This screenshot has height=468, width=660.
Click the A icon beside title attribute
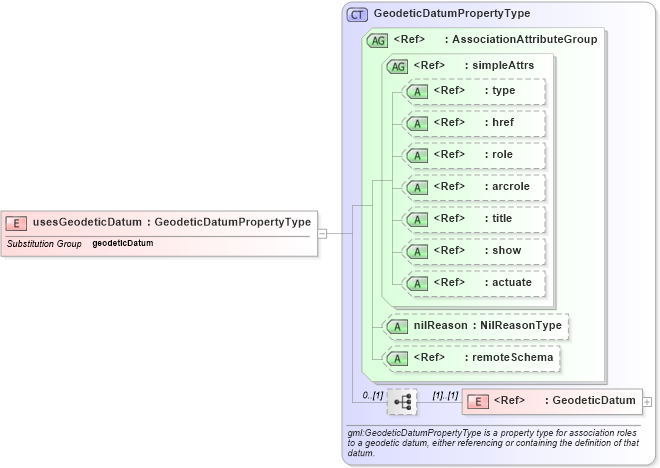[417, 219]
